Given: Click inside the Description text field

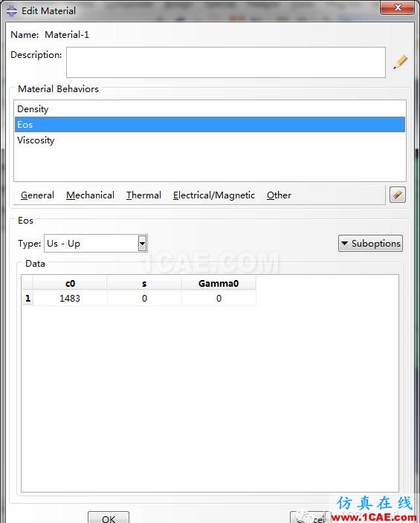Looking at the screenshot, I should pos(226,62).
